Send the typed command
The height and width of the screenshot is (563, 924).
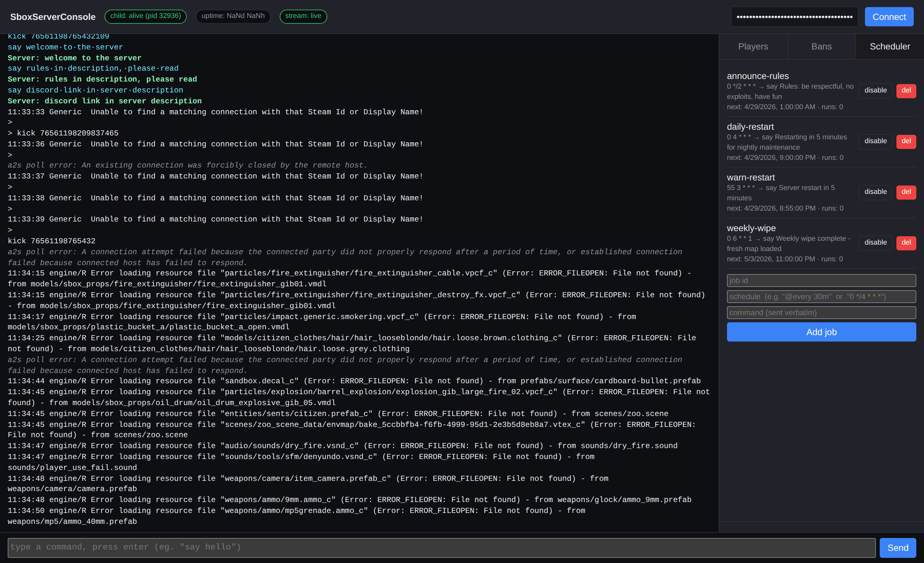898,548
